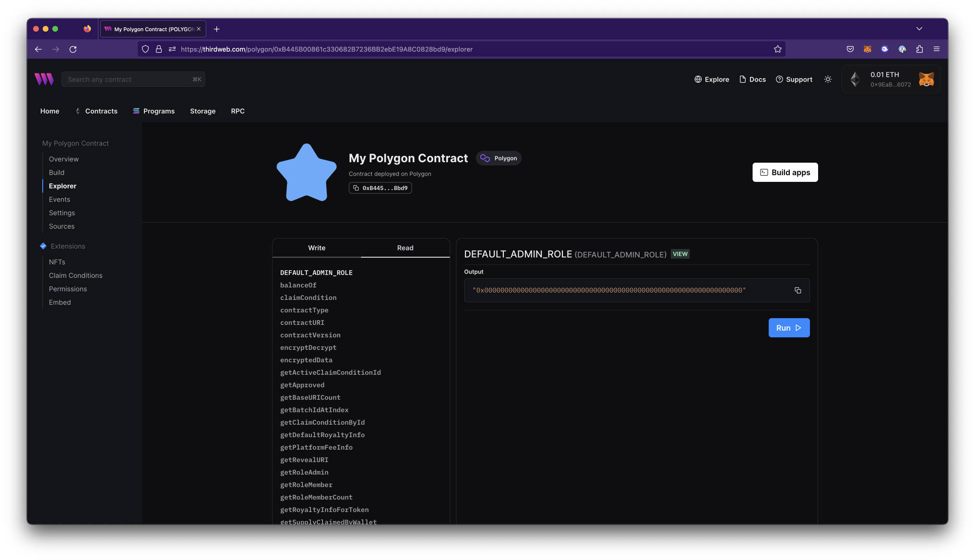
Task: Switch to the Read tab
Action: (x=404, y=248)
